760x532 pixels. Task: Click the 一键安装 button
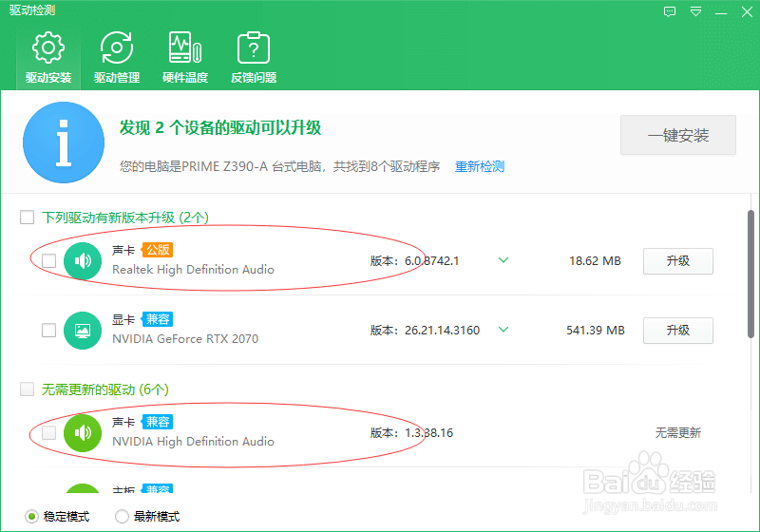click(678, 135)
